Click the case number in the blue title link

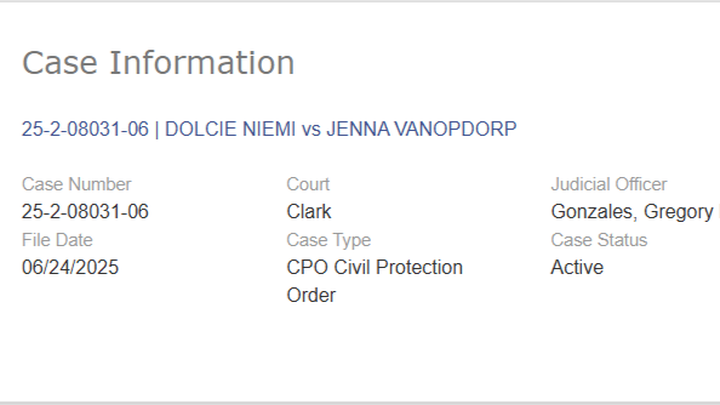(85, 129)
